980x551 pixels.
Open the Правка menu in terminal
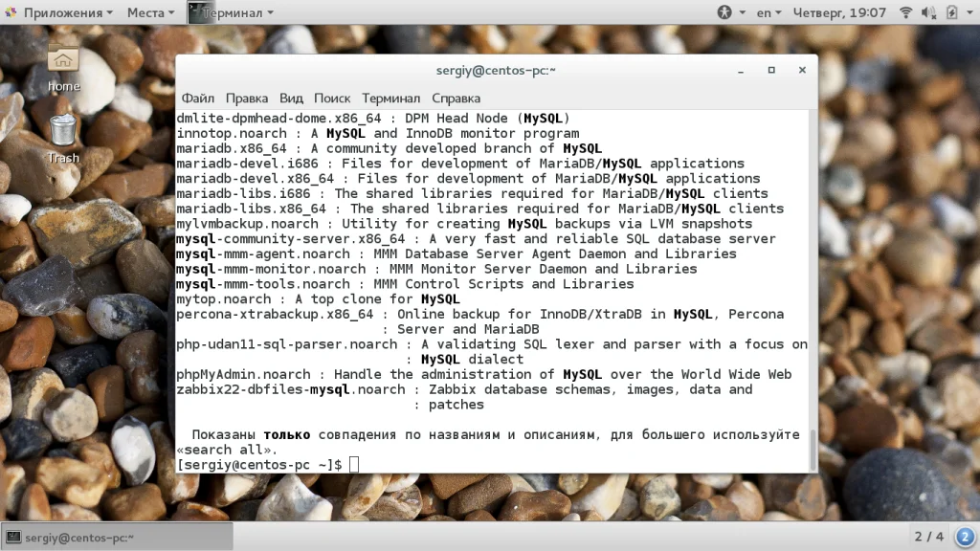tap(247, 99)
